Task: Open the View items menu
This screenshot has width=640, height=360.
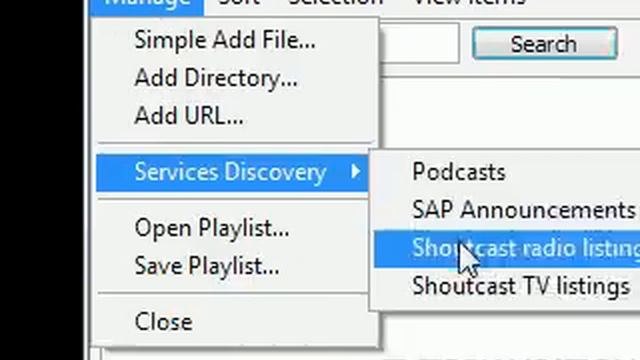Action: [469, 3]
